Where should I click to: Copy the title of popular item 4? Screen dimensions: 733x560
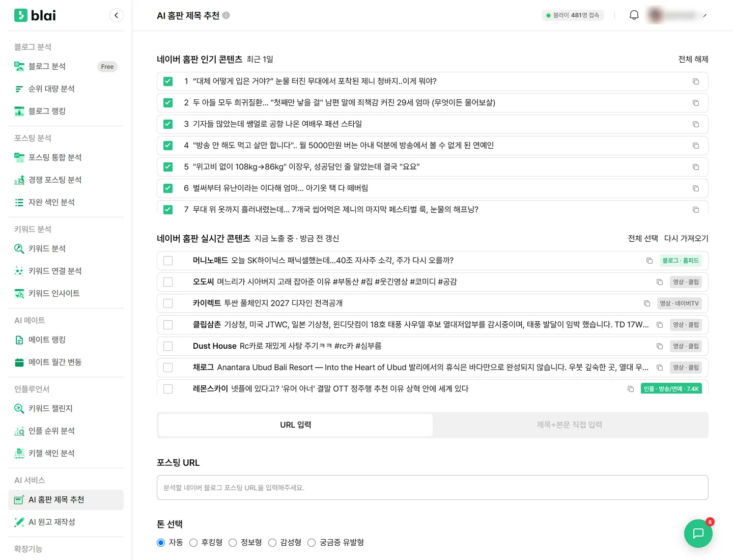tap(696, 146)
